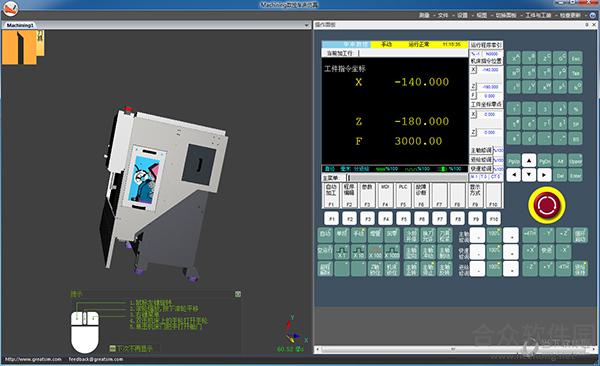Viewport: 600px width, 366px height.
Task: Click the right arrow cursor key
Action: [x=544, y=175]
